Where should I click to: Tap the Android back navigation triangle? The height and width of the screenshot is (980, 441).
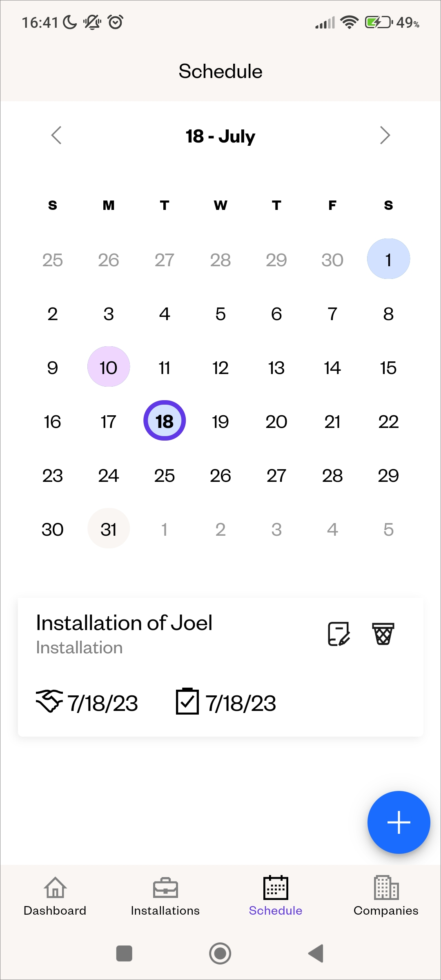click(316, 953)
